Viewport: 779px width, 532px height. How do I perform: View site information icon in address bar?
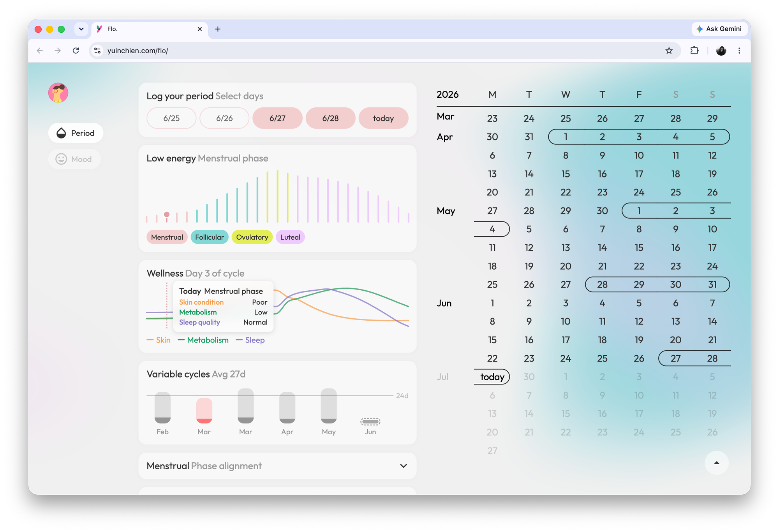98,51
